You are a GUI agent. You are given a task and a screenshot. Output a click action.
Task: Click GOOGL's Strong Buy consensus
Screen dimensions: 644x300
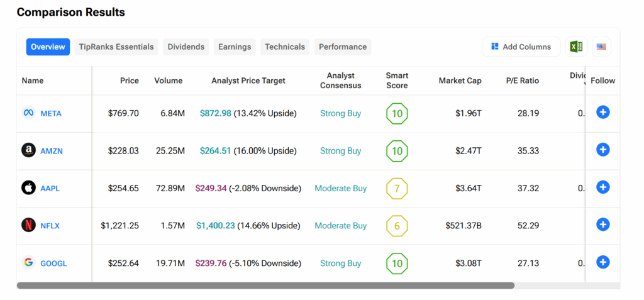(x=340, y=263)
